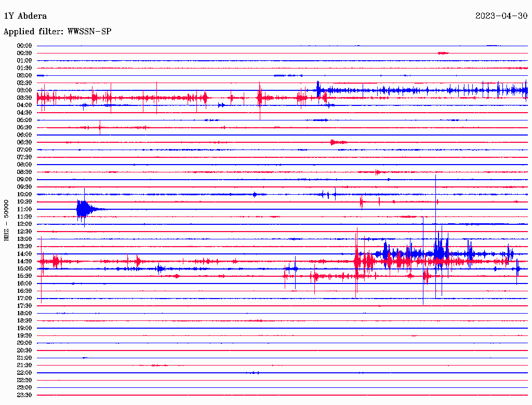Select the 19:00 time label
Viewport: 532px width, 405px height.
click(24, 328)
